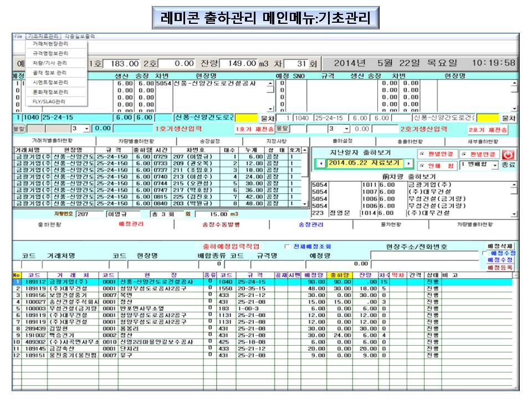532x399 pixels.
Task: Select shipment row 203 (박원규)
Action: [x=157, y=203]
